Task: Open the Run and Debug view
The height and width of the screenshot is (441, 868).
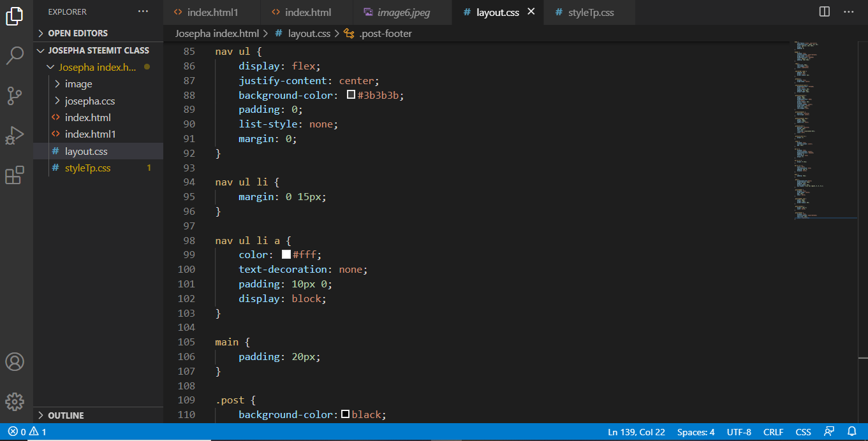Action: [15, 136]
